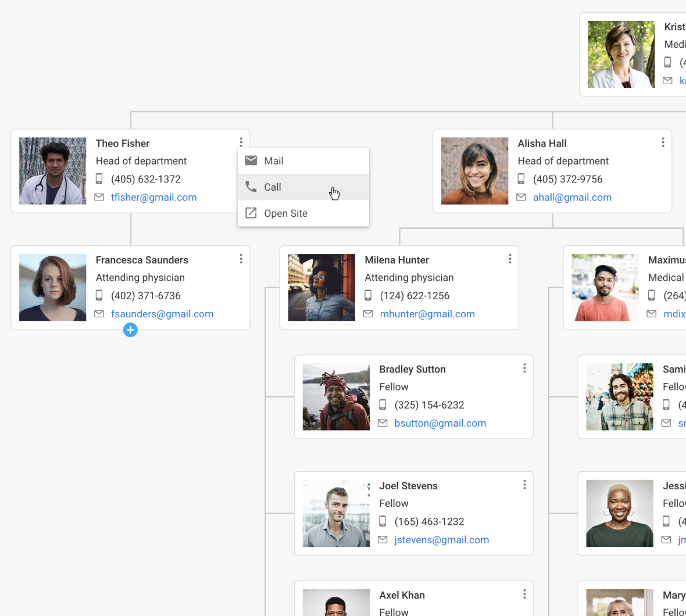This screenshot has height=616, width=686.
Task: Open Alisha Hall's three-dot options menu
Action: (663, 142)
